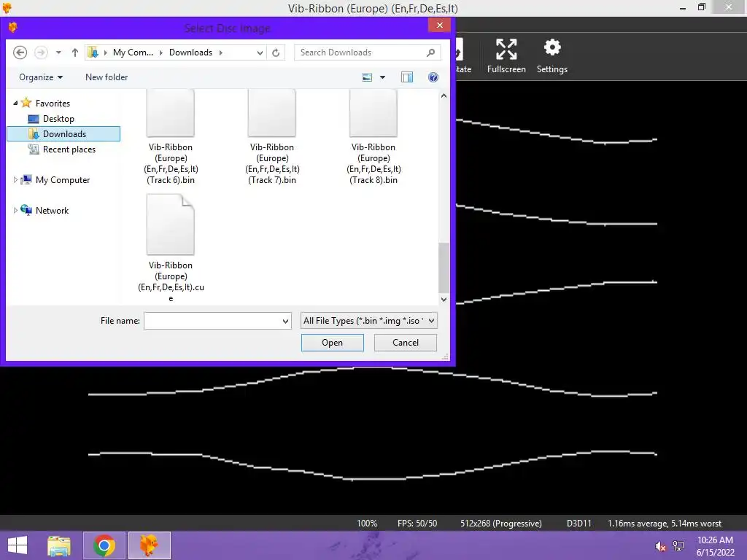Click the 512x268 (Progressive) status entry

(501, 524)
